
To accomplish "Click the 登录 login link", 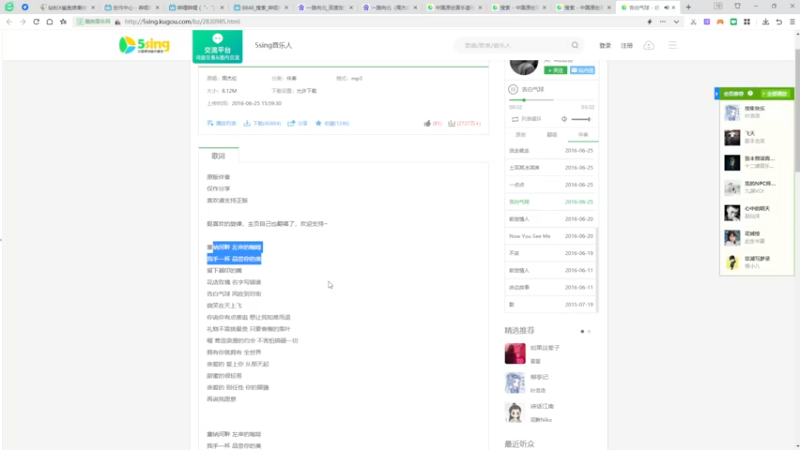I will point(605,45).
